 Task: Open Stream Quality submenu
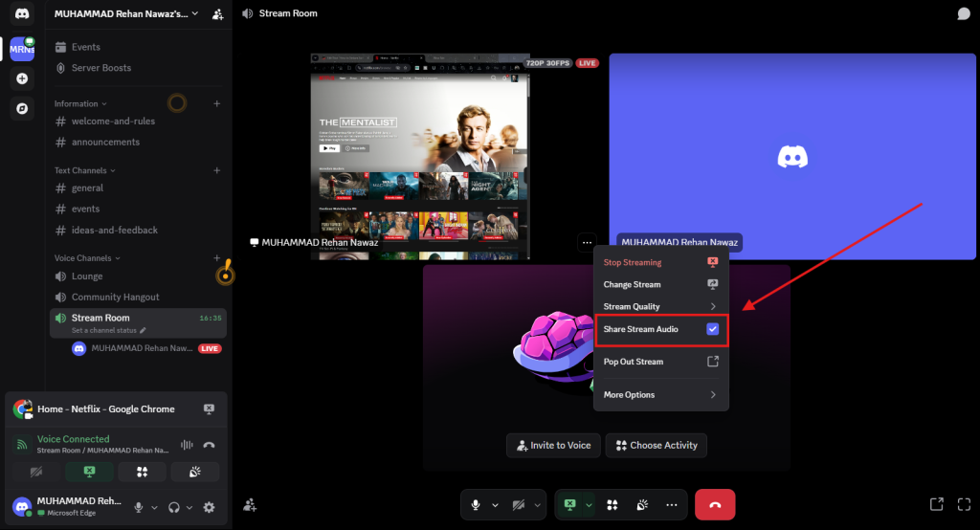pyautogui.click(x=660, y=306)
